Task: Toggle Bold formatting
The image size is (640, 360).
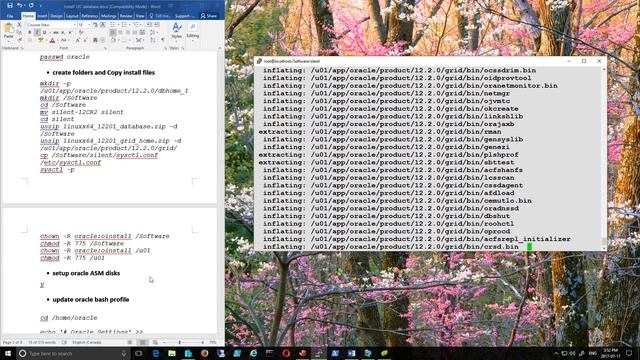Action: pyautogui.click(x=30, y=33)
